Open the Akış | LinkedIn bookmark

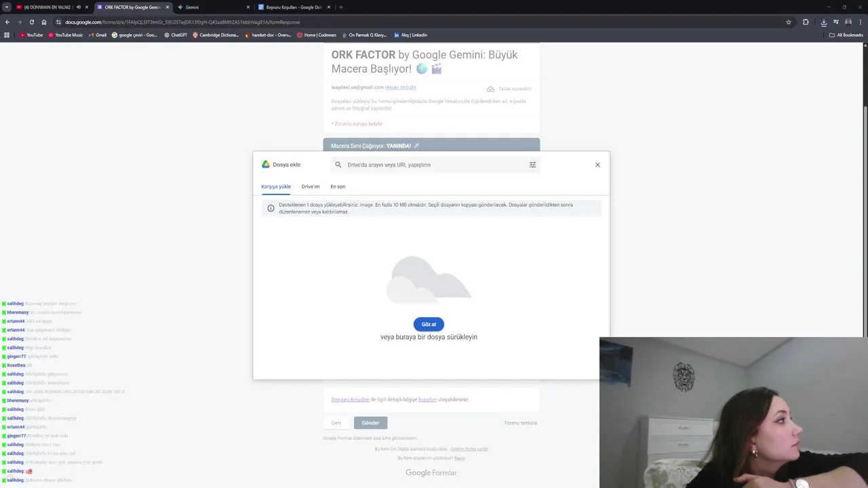[410, 35]
